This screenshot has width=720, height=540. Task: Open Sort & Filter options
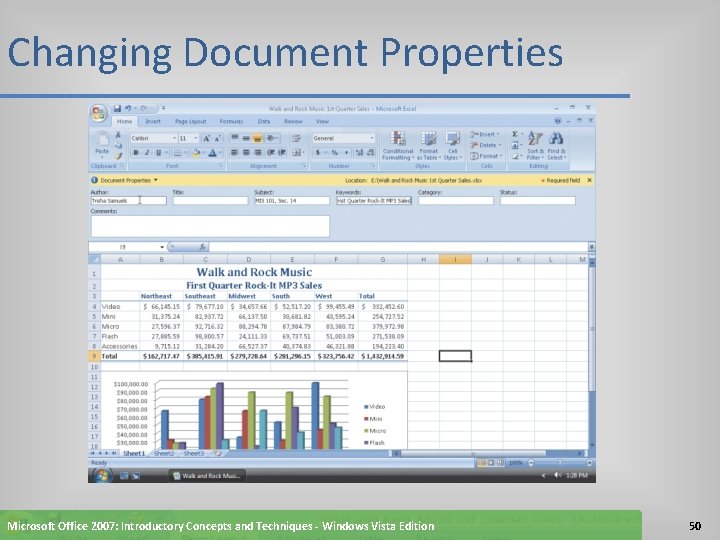click(x=535, y=146)
